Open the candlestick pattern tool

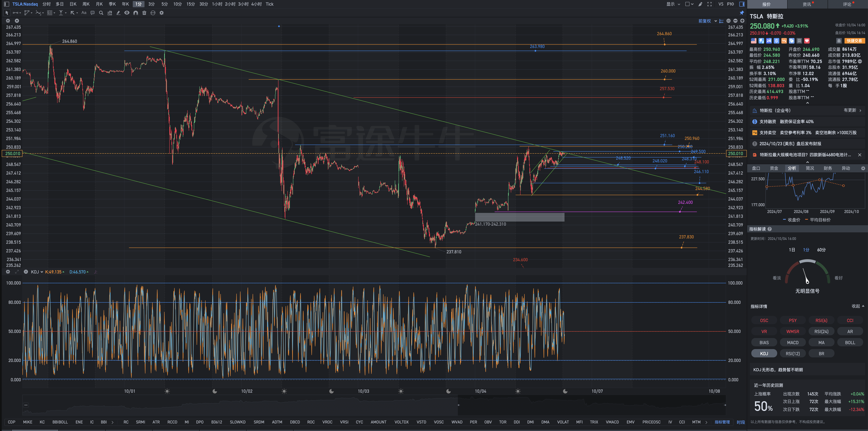(x=110, y=13)
